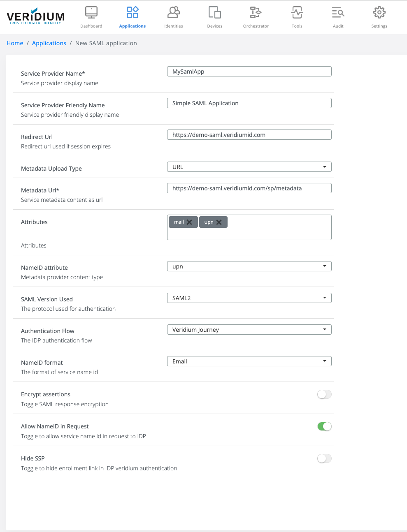Viewport: 407px width, 532px height.
Task: Switch to the Applications tab
Action: coord(132,17)
